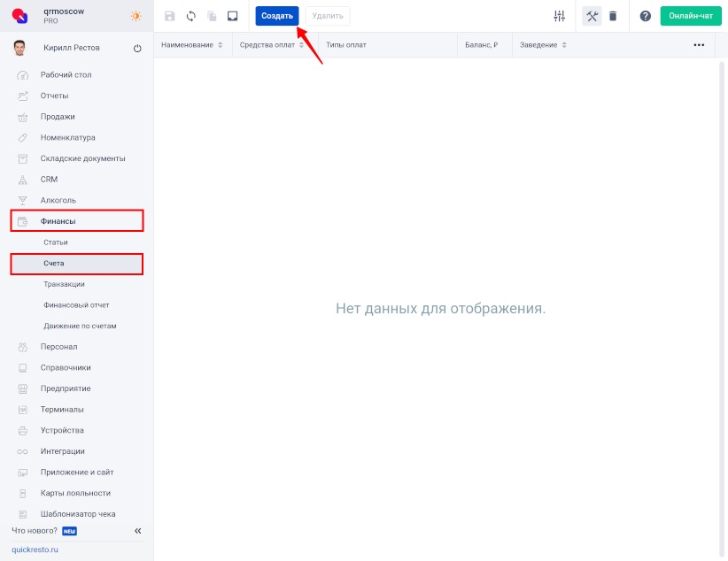Click the Устройства printer icon

pyautogui.click(x=22, y=431)
